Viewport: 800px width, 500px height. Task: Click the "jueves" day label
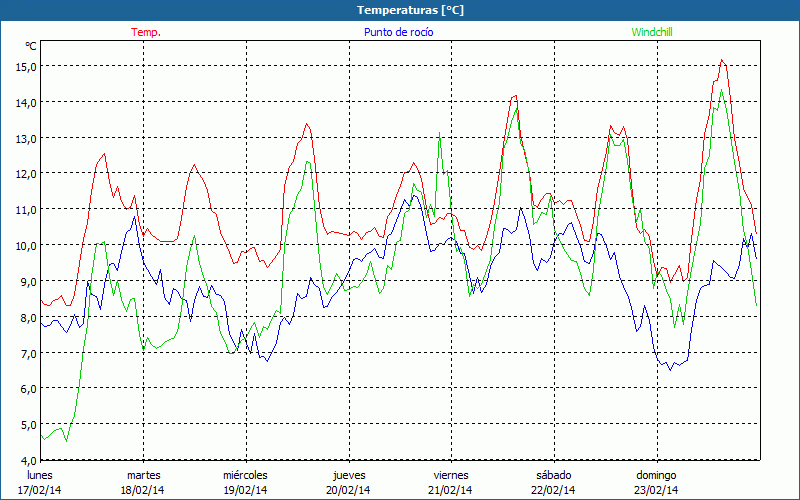(349, 475)
